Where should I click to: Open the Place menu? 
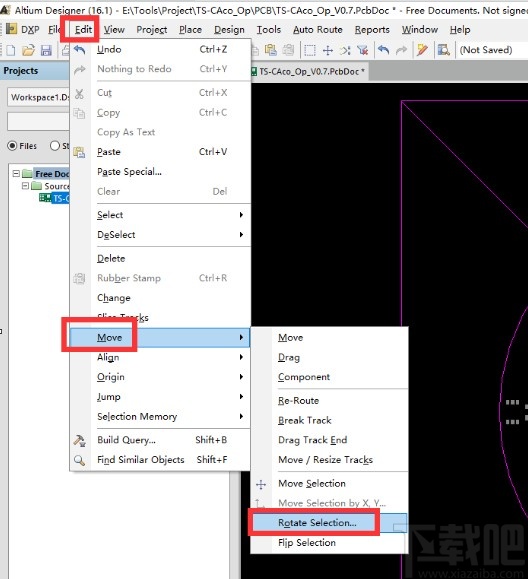pos(191,30)
